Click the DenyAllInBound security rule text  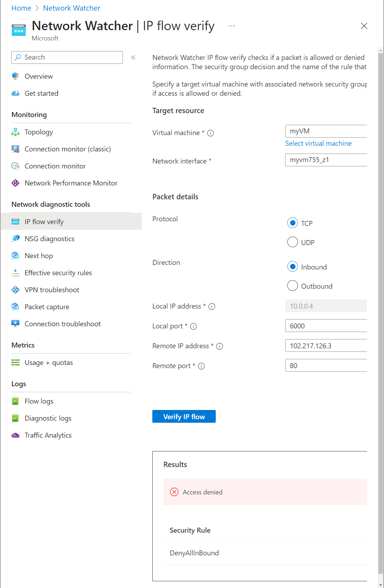click(194, 553)
